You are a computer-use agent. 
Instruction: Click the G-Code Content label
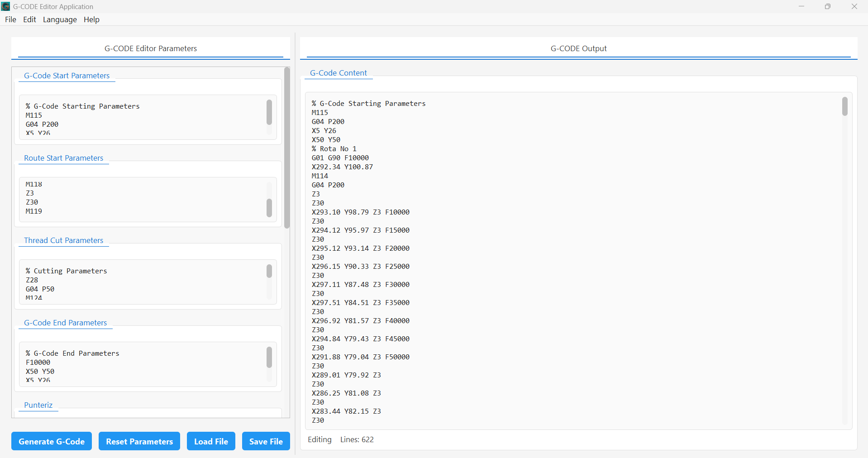pos(338,73)
